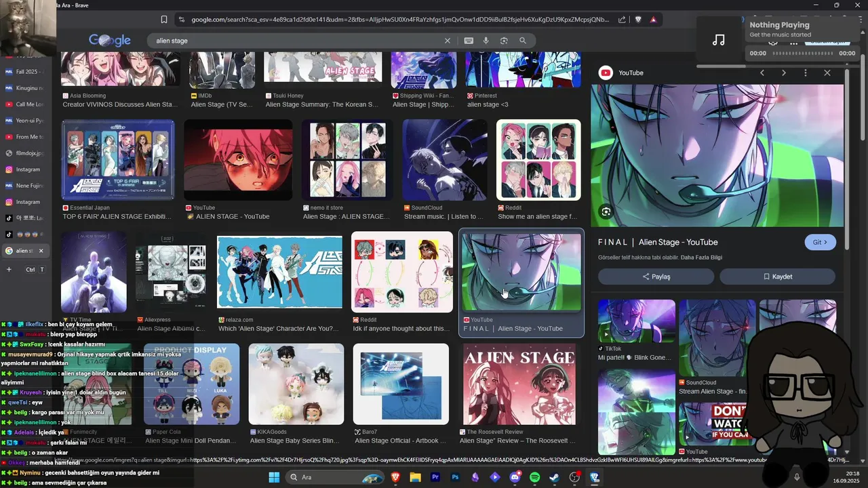Click the Brave Rewards triangle icon
This screenshot has width=868, height=488.
pyautogui.click(x=654, y=20)
